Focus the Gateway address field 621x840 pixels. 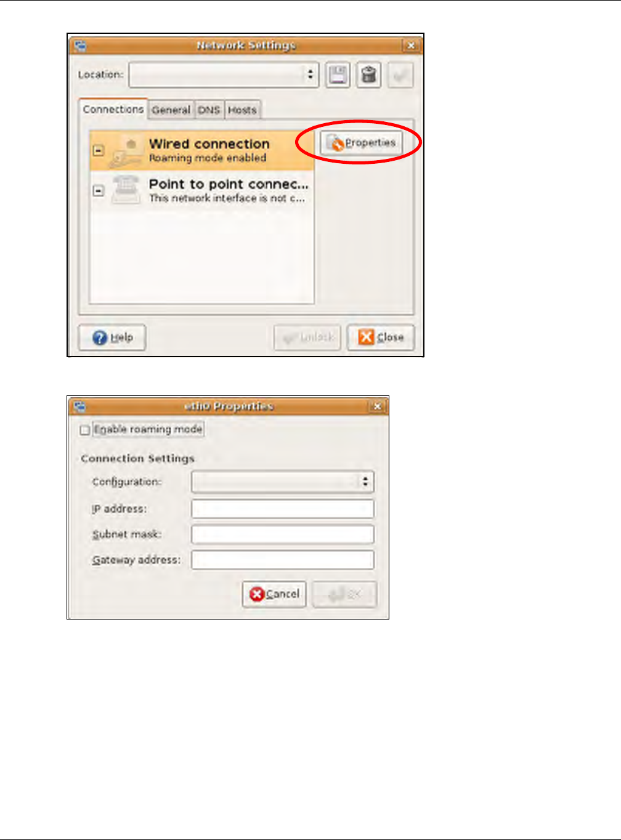point(283,560)
